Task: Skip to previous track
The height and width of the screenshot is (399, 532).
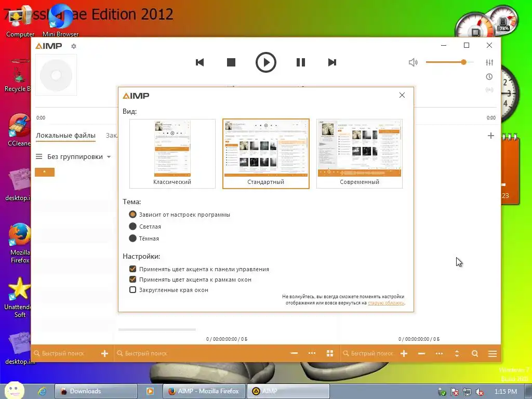Action: 200,62
